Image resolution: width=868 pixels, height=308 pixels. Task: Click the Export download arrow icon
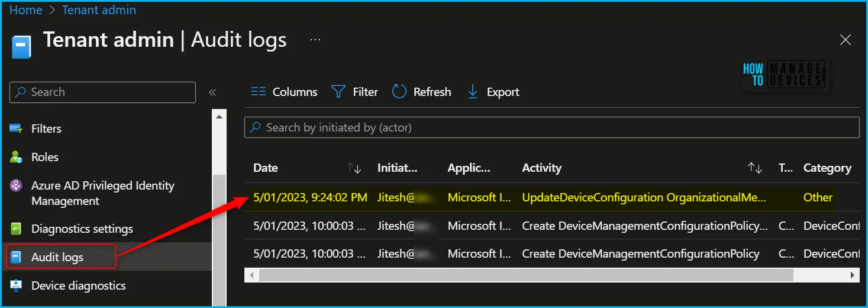tap(473, 92)
